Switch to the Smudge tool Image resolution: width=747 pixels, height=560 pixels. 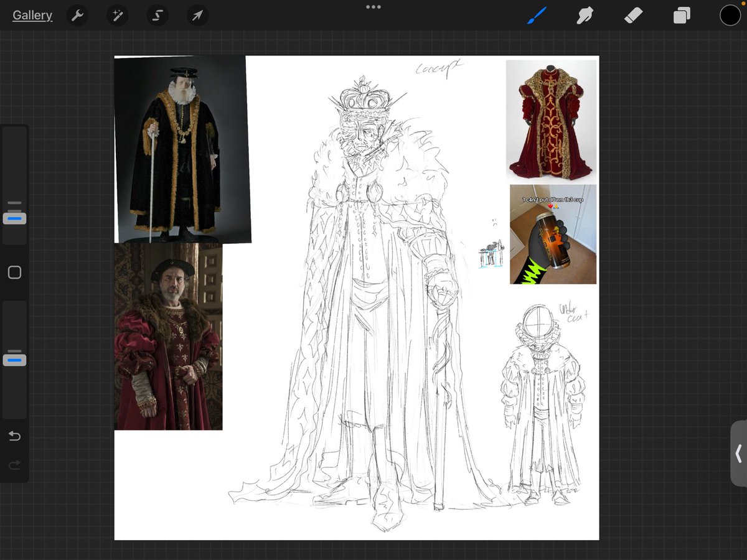tap(585, 15)
